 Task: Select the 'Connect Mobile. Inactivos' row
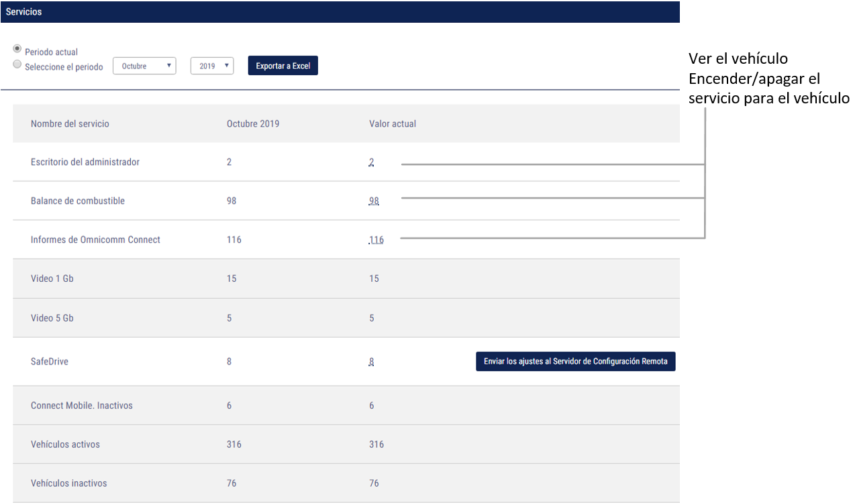82,405
